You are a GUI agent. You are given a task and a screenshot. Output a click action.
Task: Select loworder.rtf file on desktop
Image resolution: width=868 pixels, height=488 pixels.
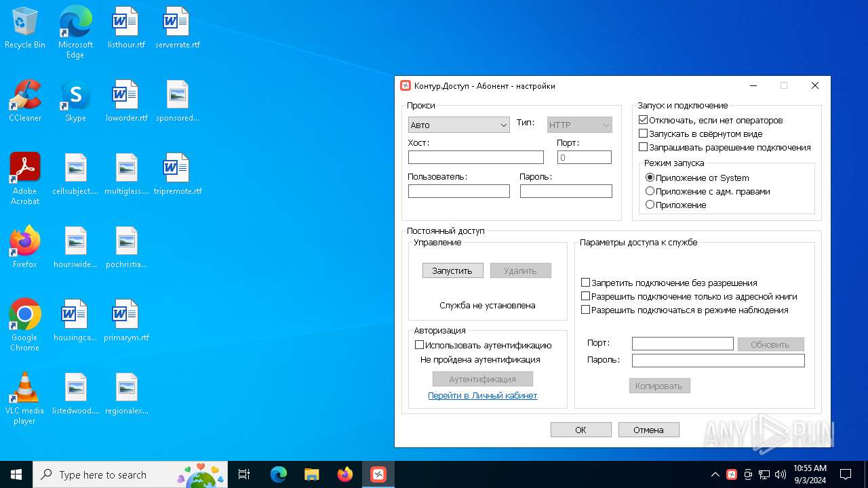tap(126, 102)
